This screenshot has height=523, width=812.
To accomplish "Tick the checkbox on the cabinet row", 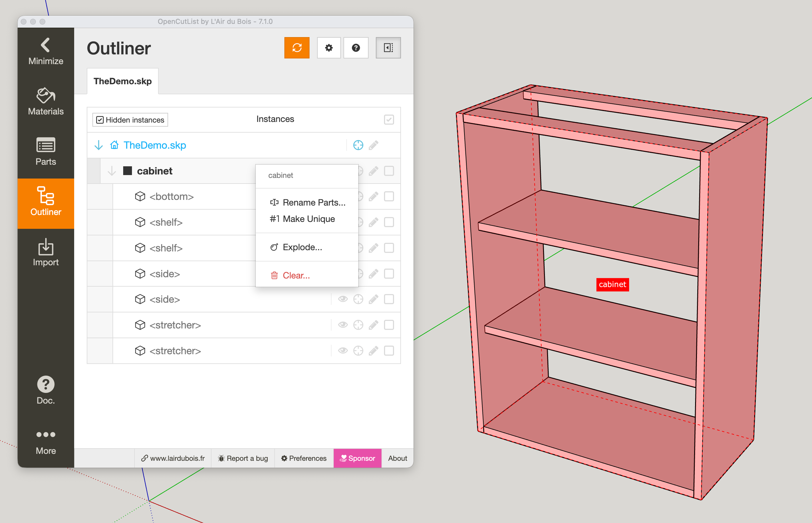I will 389,171.
